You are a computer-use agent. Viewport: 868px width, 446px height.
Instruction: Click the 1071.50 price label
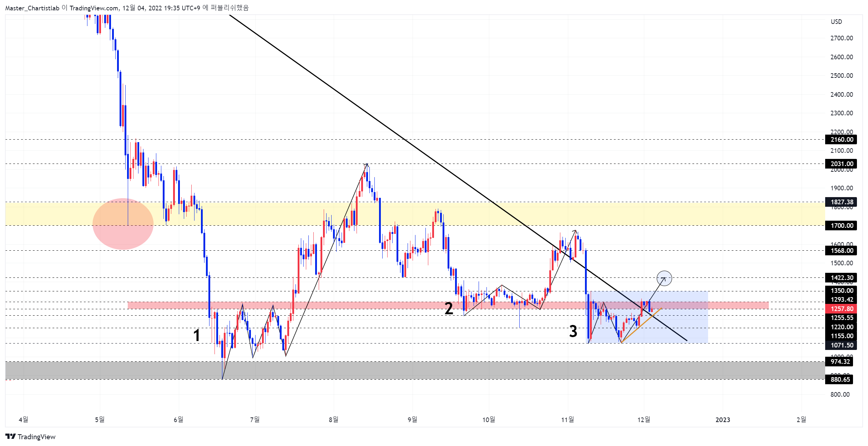841,345
